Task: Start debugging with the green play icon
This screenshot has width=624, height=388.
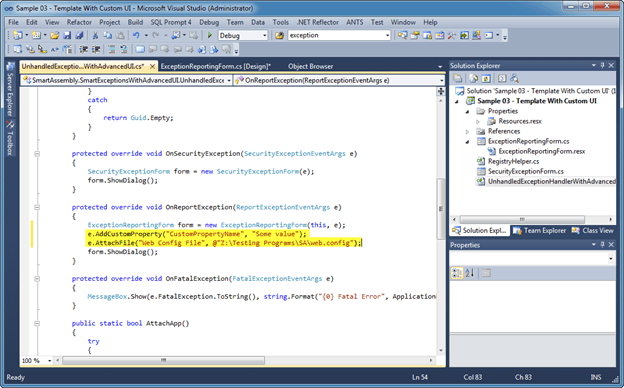Action: click(x=210, y=35)
